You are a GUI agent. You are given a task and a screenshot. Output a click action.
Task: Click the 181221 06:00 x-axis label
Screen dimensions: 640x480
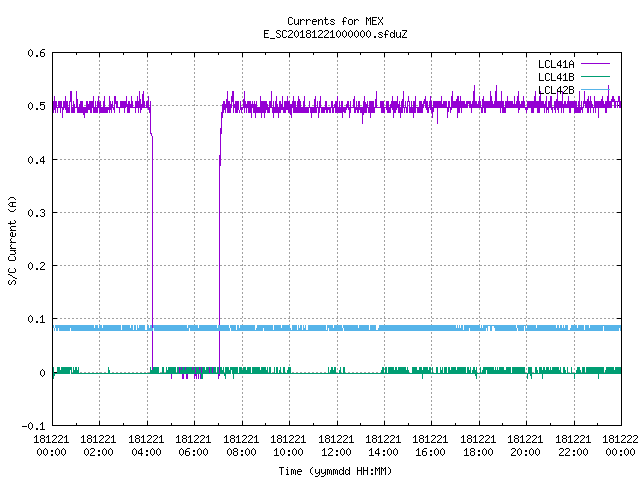193,446
